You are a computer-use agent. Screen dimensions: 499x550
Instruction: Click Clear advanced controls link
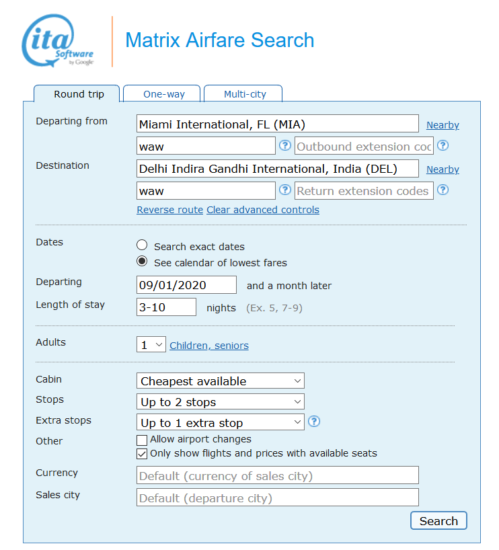(x=263, y=210)
